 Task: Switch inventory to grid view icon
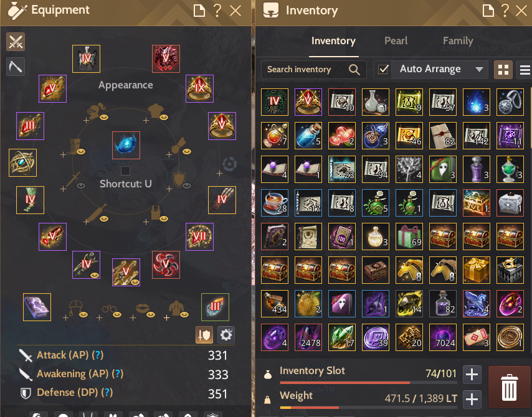[503, 70]
